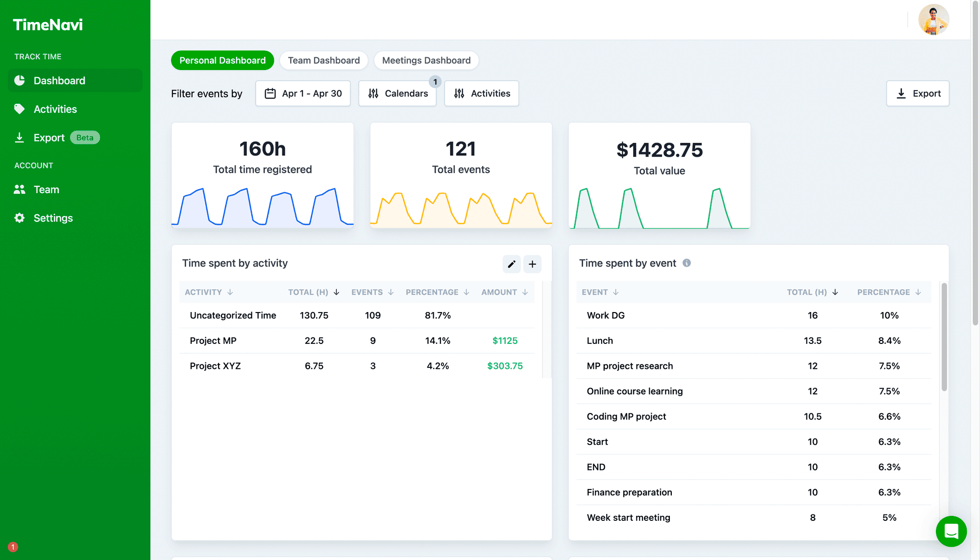Select the Lunch event row
This screenshot has height=560, width=980.
point(754,341)
